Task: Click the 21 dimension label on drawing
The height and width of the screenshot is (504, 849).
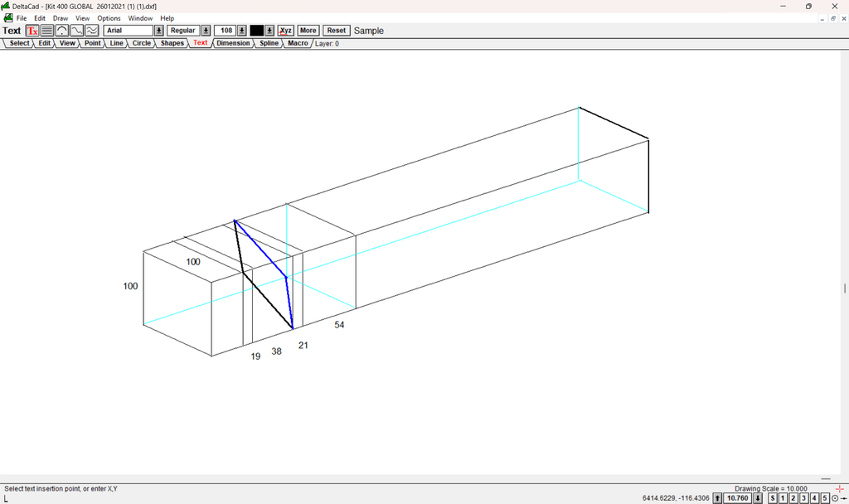Action: tap(303, 346)
